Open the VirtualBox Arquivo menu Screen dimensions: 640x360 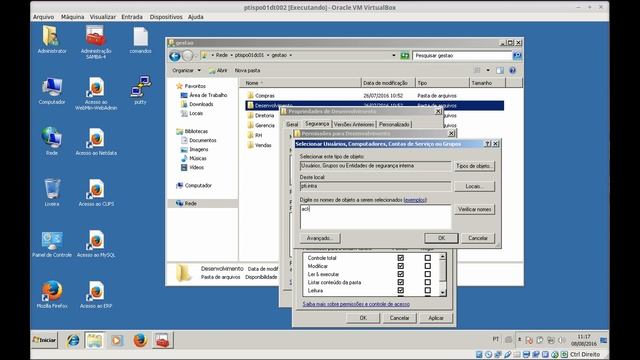[x=43, y=17]
